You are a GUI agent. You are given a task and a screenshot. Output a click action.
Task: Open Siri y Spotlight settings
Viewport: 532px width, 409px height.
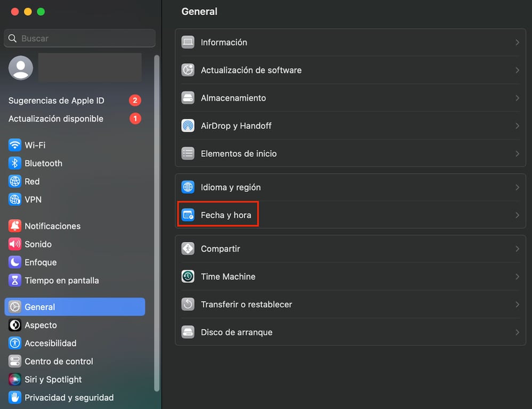pos(52,379)
